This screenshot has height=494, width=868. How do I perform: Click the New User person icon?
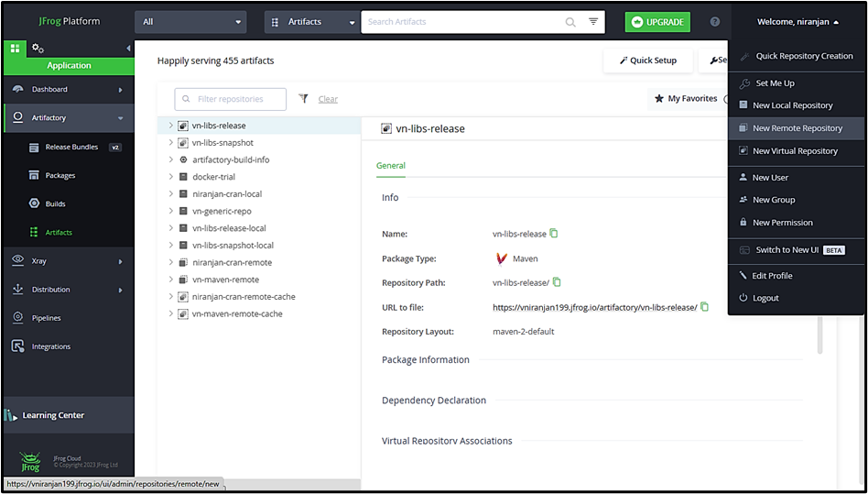743,177
